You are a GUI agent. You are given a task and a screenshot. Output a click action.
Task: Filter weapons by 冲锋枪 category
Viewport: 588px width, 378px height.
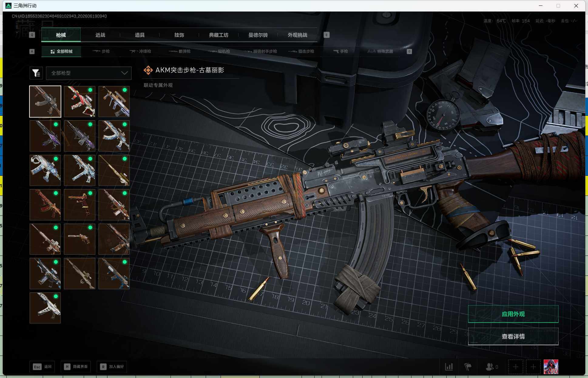click(140, 52)
